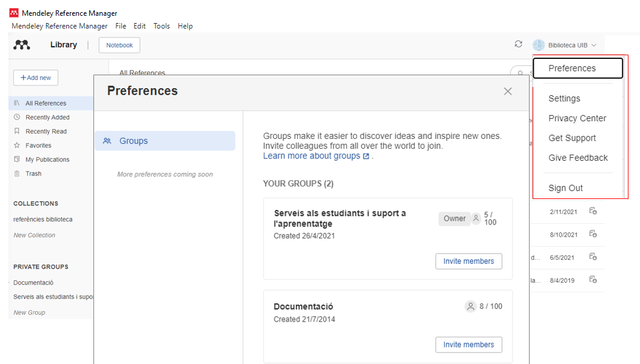Click the 8/10/2021 date cell

[x=564, y=235]
